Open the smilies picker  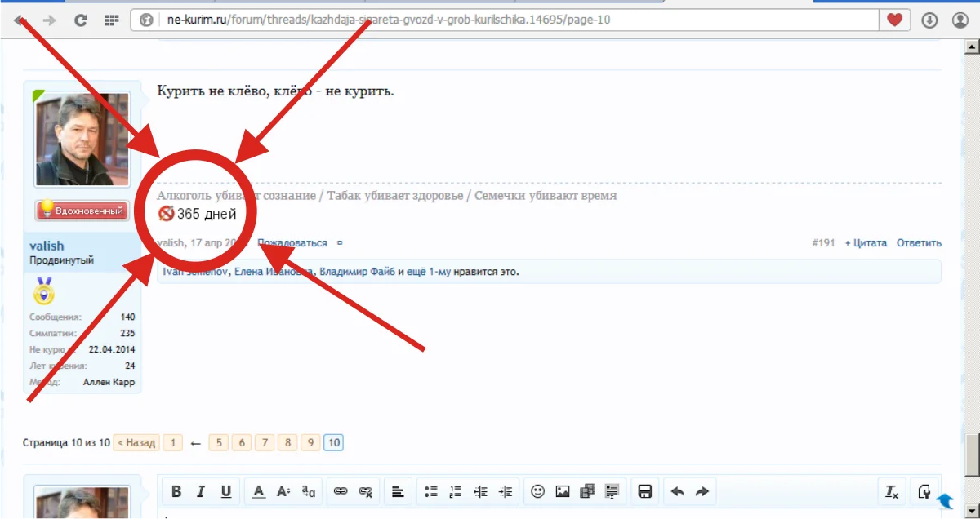click(537, 491)
